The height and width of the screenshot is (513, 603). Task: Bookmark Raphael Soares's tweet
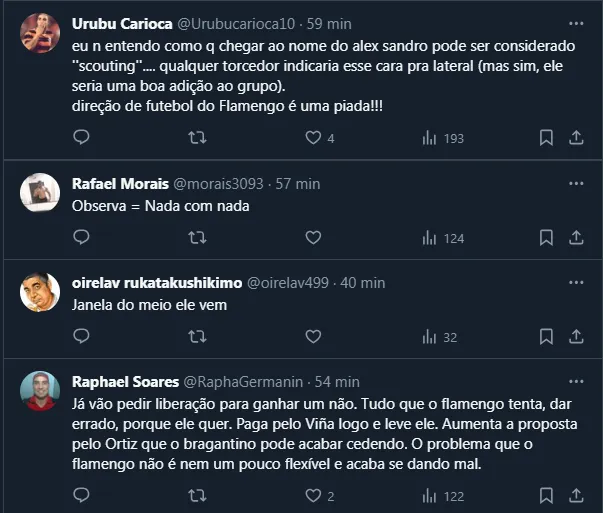(546, 495)
